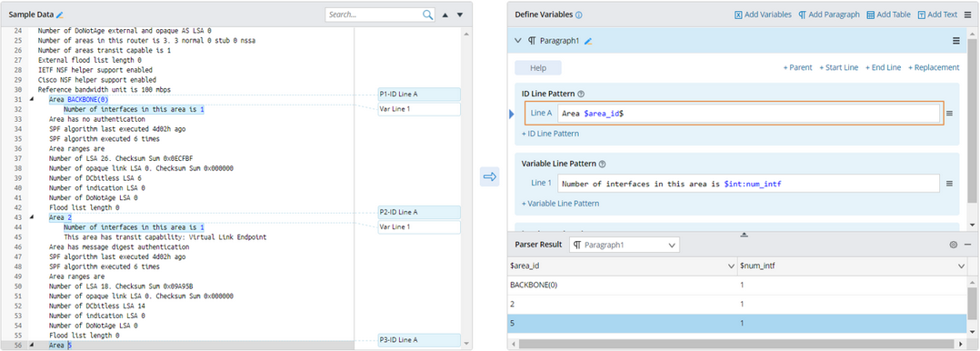Click the pencil icon beside Sample Data
The width and height of the screenshot is (980, 351).
[x=60, y=15]
